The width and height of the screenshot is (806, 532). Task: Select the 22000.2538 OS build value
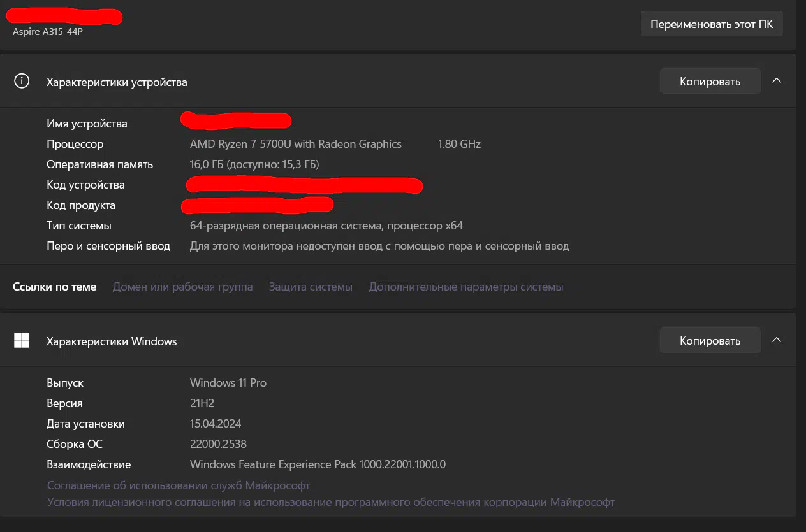pos(218,444)
